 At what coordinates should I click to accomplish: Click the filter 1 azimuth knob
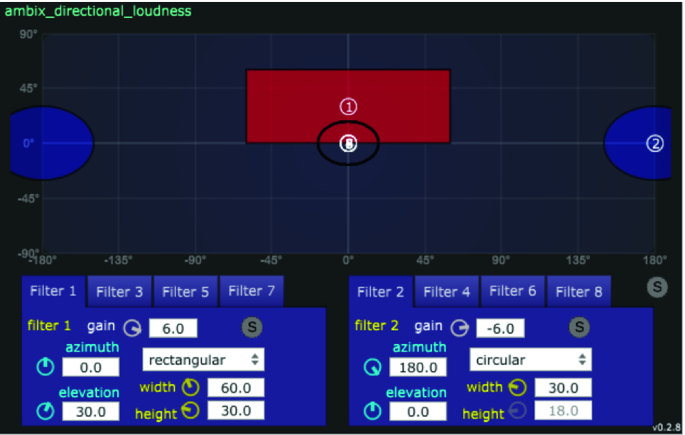[x=44, y=368]
